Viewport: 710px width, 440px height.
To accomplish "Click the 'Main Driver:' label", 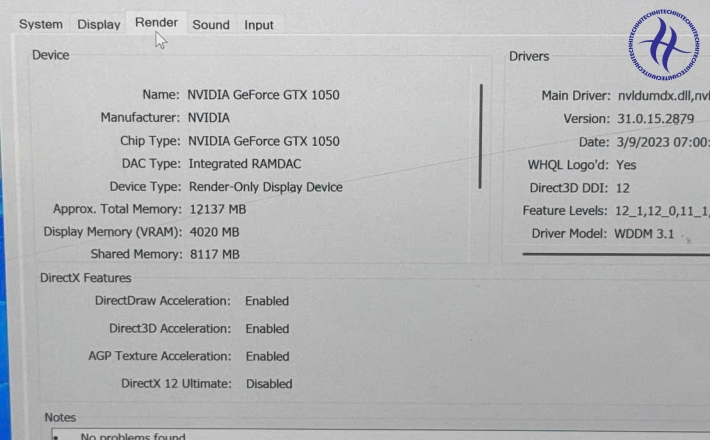I will coord(576,96).
